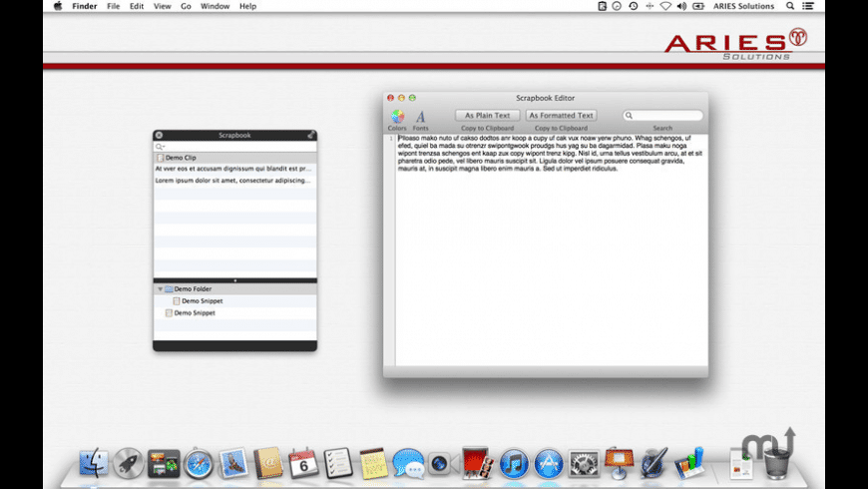This screenshot has height=489, width=868.
Task: Copy clip using As Plain Text button
Action: pyautogui.click(x=487, y=115)
